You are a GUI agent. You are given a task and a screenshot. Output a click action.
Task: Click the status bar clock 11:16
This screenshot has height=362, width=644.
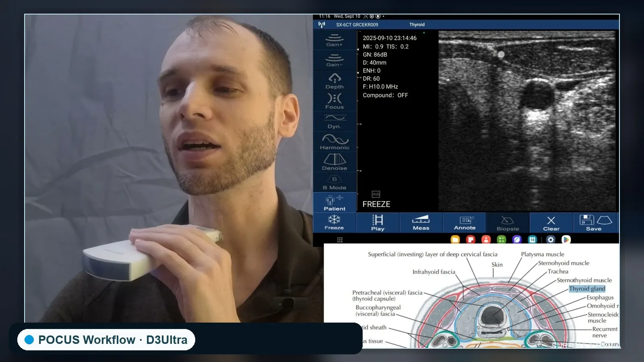[324, 16]
